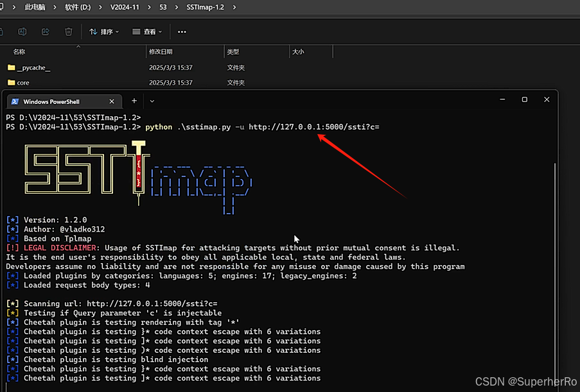Open the more options ellipsis menu
580x392 pixels.
182,32
